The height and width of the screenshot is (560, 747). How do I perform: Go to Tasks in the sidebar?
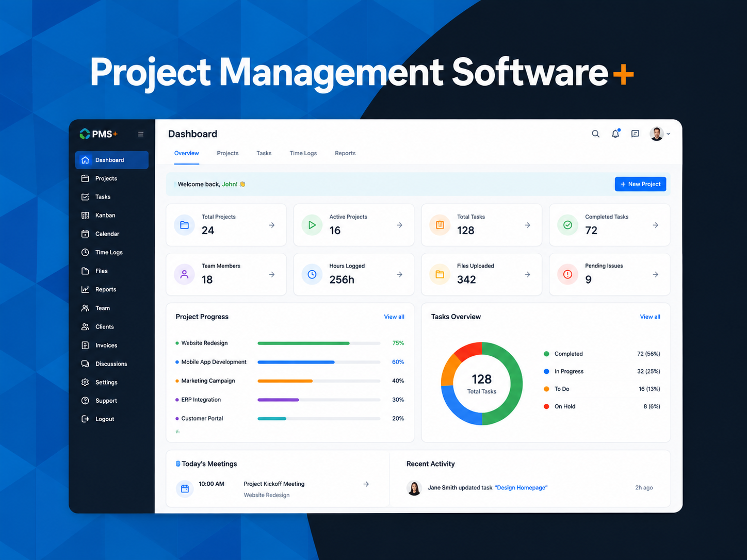pyautogui.click(x=111, y=197)
